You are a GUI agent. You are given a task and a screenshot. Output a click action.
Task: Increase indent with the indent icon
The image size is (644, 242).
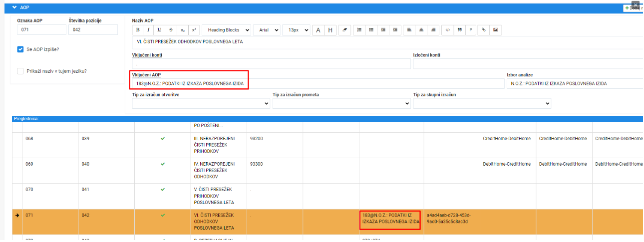tap(395, 30)
